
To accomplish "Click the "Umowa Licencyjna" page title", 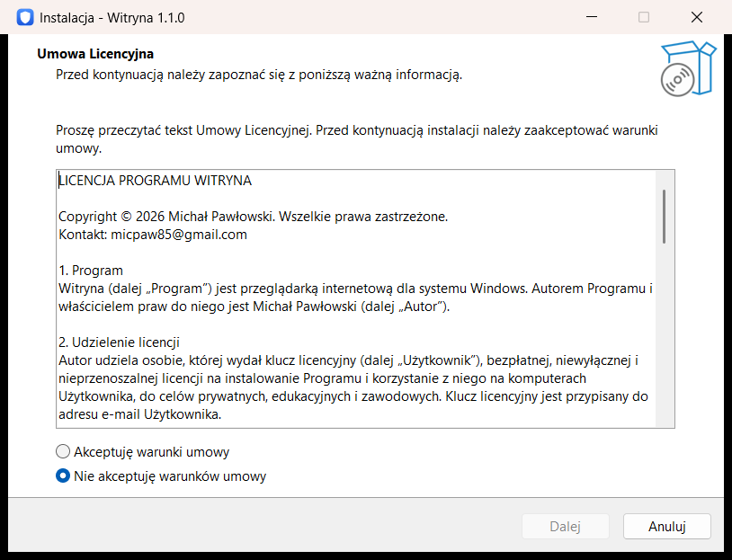I will (95, 54).
